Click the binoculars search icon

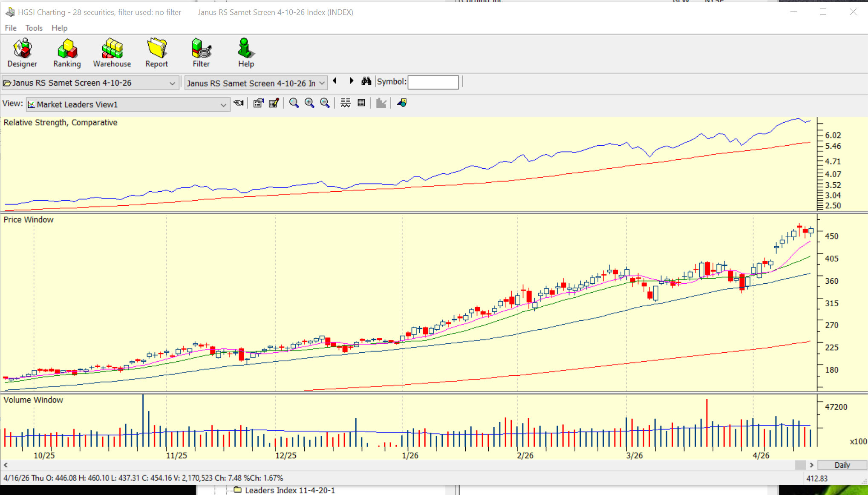[x=366, y=81]
